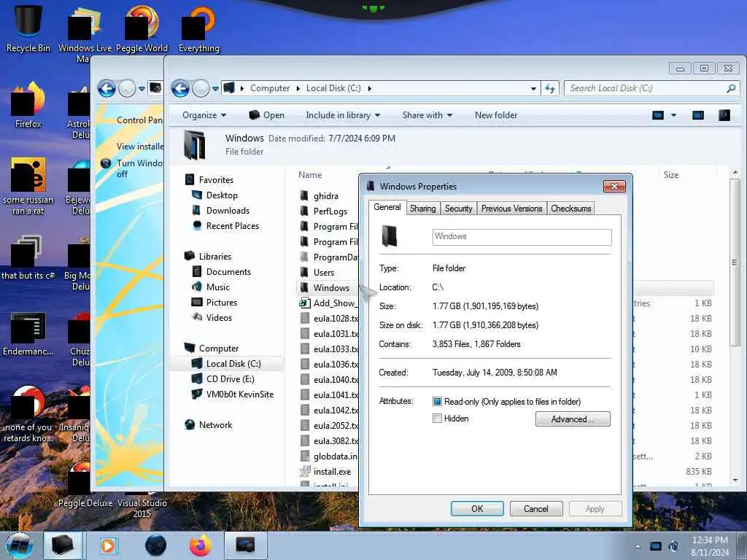The image size is (747, 560).
Task: Expand the address bar history dropdown
Action: 533,88
